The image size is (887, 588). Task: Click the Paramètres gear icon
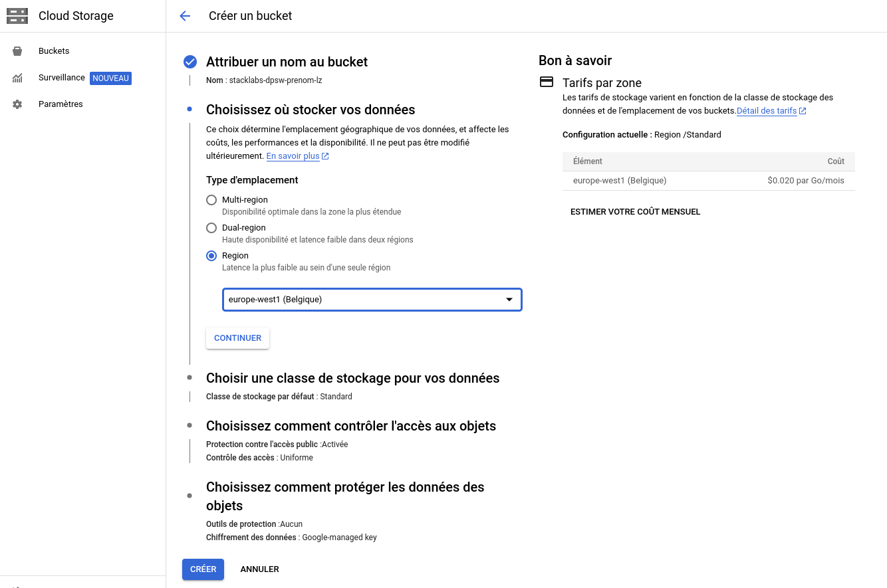click(17, 104)
